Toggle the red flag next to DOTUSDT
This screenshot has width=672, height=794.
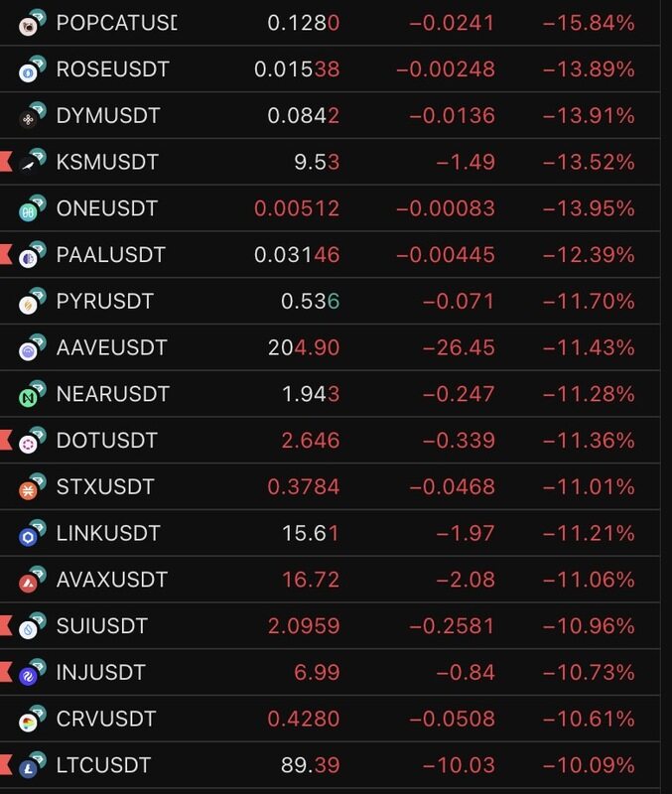[x=6, y=440]
